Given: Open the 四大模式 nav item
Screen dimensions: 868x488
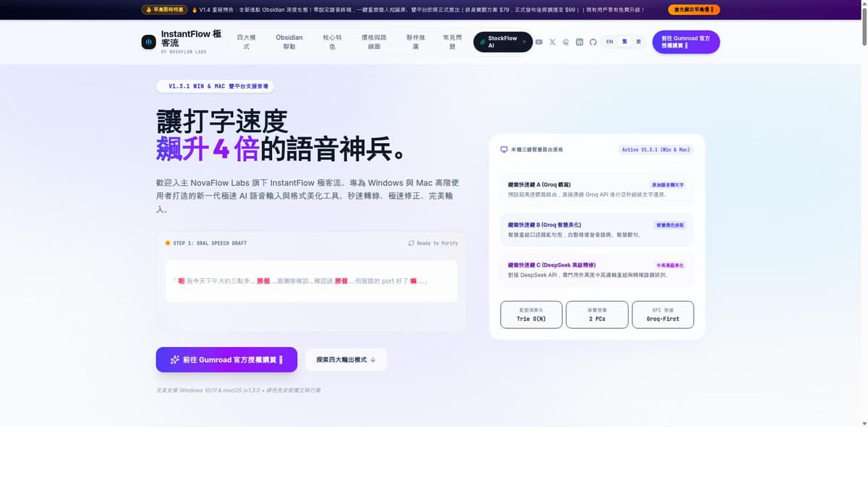Looking at the screenshot, I should coord(246,42).
